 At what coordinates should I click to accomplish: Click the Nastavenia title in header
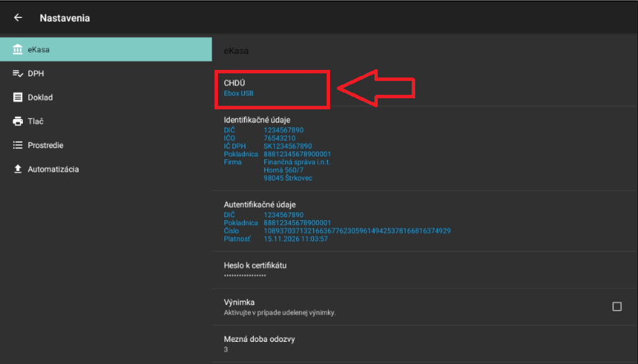pyautogui.click(x=64, y=18)
